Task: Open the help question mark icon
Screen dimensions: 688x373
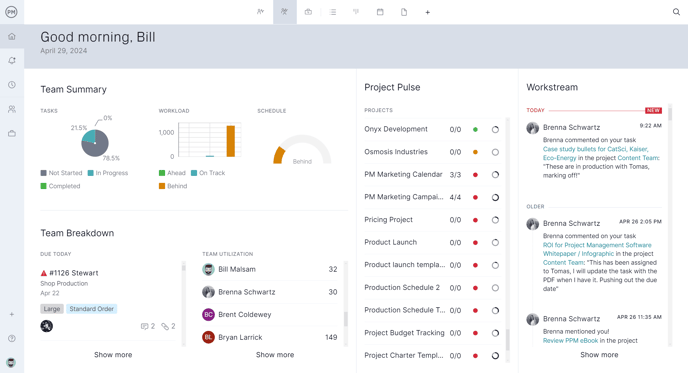Action: pyautogui.click(x=12, y=338)
